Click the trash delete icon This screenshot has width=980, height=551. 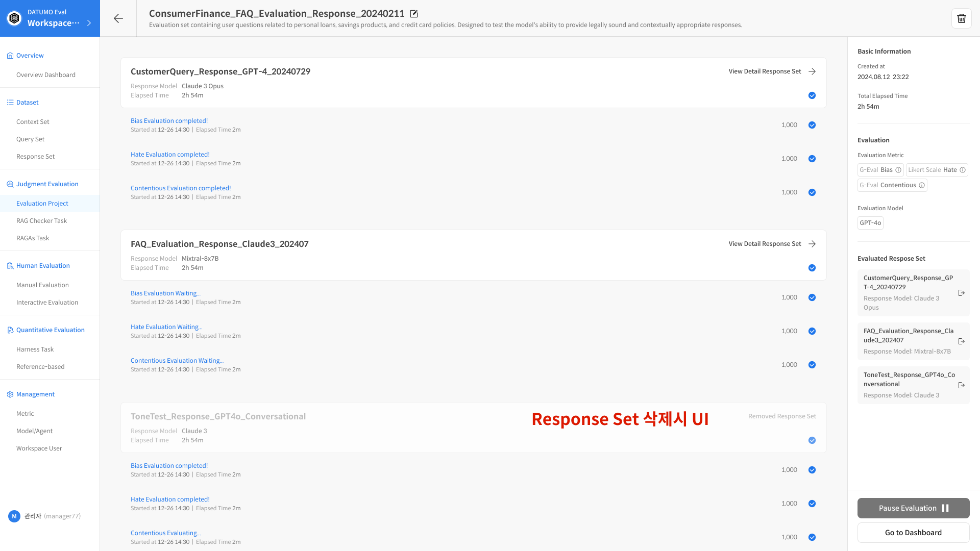point(961,18)
